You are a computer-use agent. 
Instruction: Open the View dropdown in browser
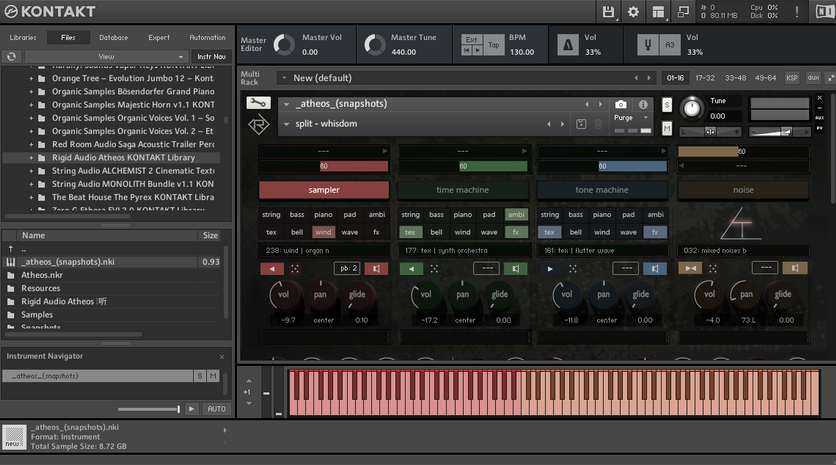click(x=106, y=57)
